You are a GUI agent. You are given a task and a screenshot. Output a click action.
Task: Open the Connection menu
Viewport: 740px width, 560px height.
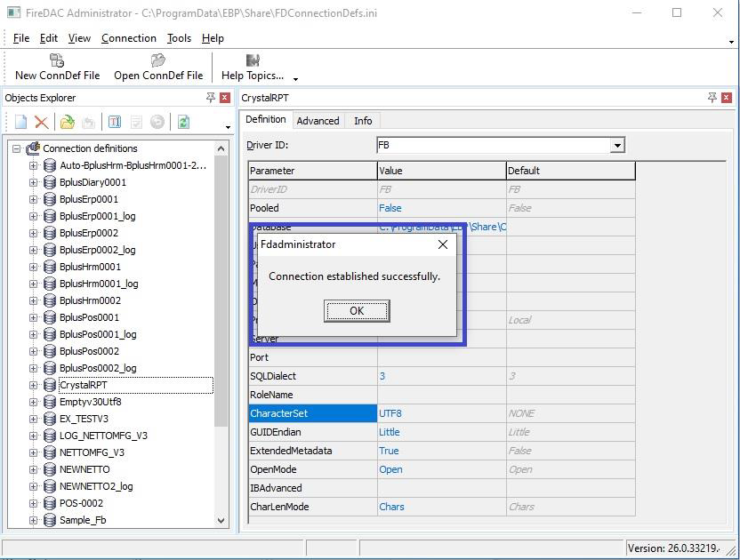[128, 38]
